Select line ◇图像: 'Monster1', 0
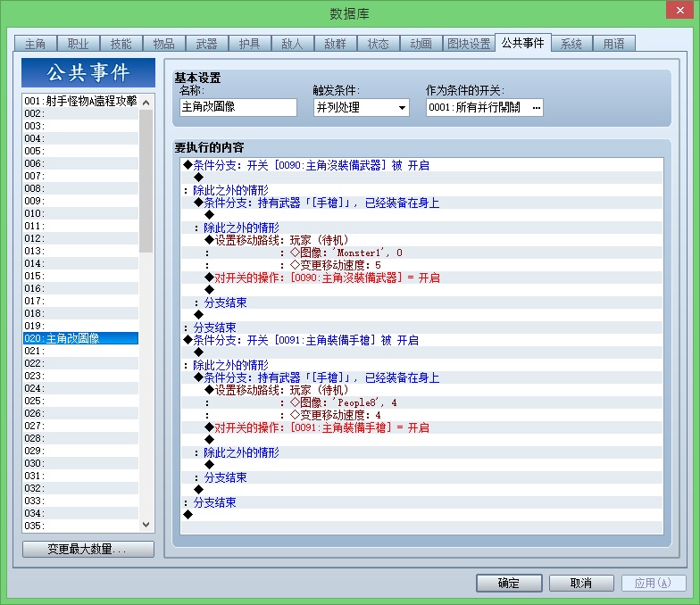 tap(421, 253)
